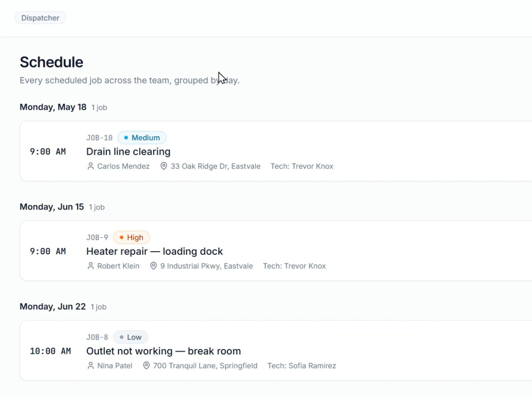The height and width of the screenshot is (399, 532).
Task: Click the location pin before 9 Industrial Pkwy
Action: click(153, 266)
